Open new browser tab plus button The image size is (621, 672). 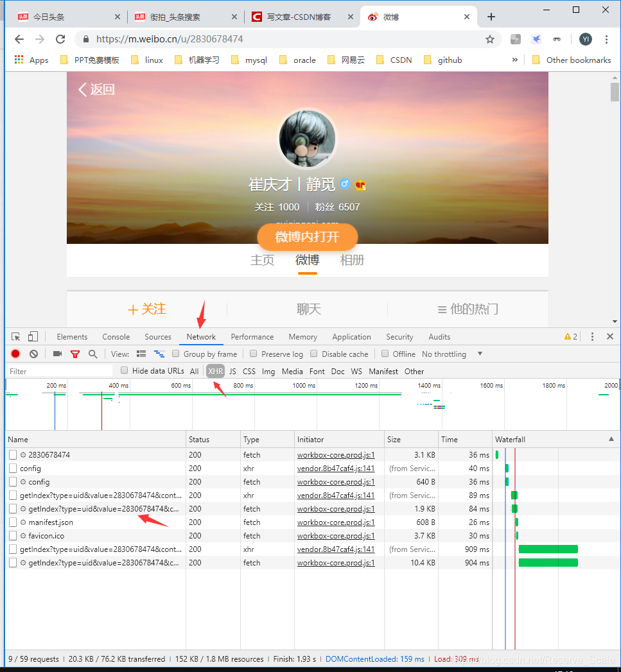(491, 17)
